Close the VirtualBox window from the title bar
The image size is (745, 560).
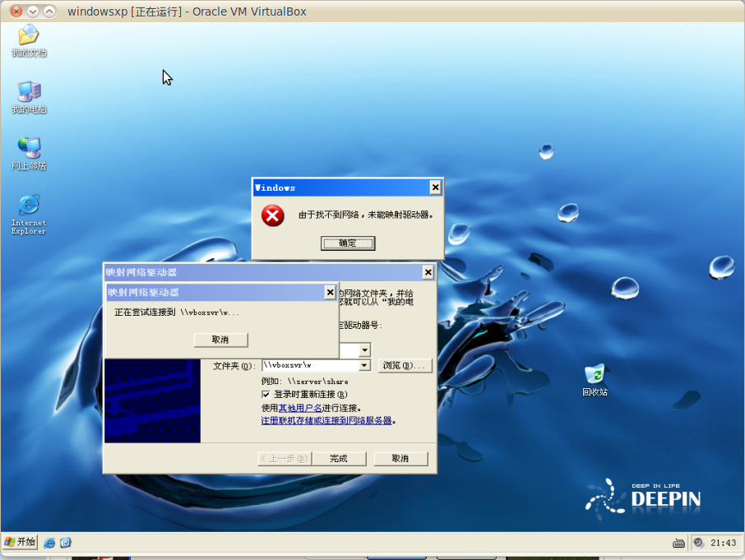16,11
